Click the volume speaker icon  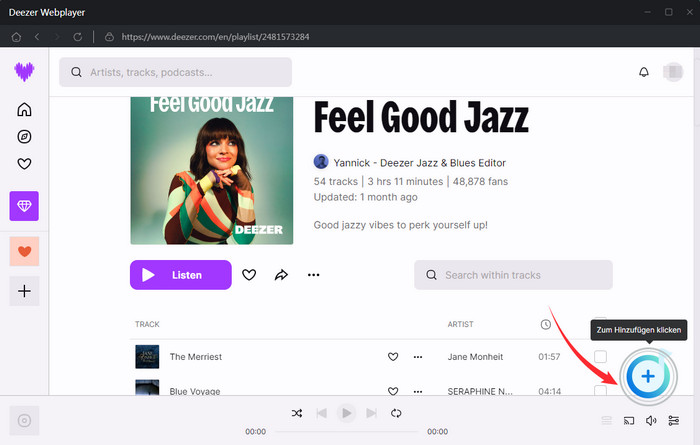click(x=651, y=420)
